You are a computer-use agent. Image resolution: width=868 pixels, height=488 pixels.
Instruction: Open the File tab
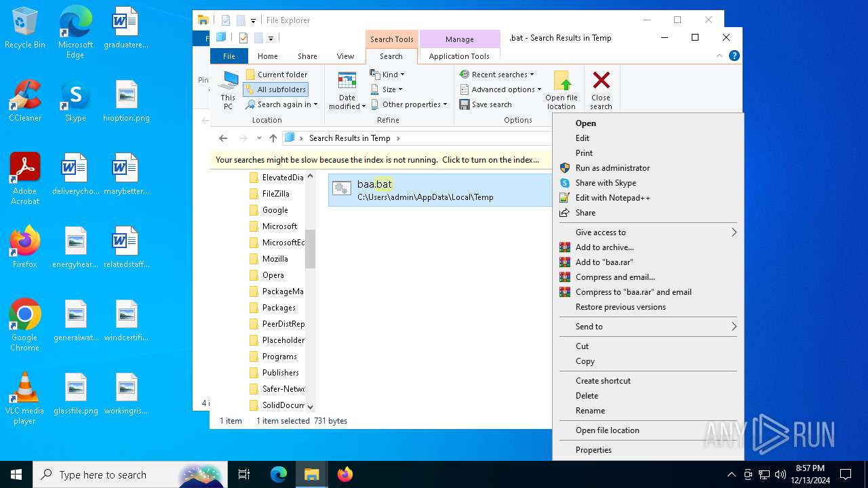(x=229, y=56)
